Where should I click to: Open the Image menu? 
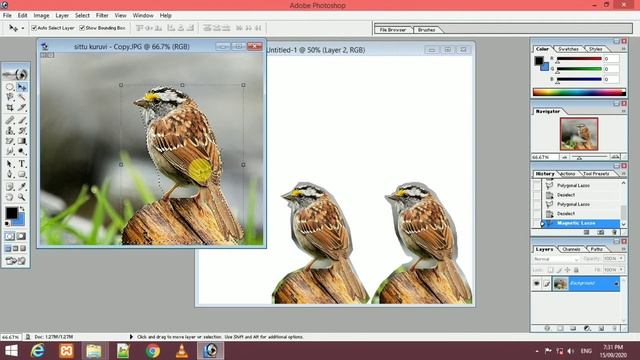click(41, 16)
